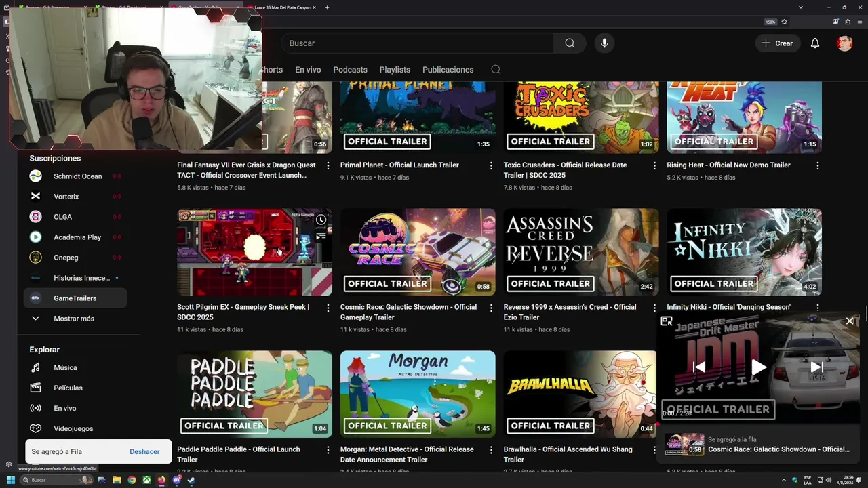Click Cosmic Race queue item in miniplayer
Screen dimensions: 868x488
click(759, 445)
